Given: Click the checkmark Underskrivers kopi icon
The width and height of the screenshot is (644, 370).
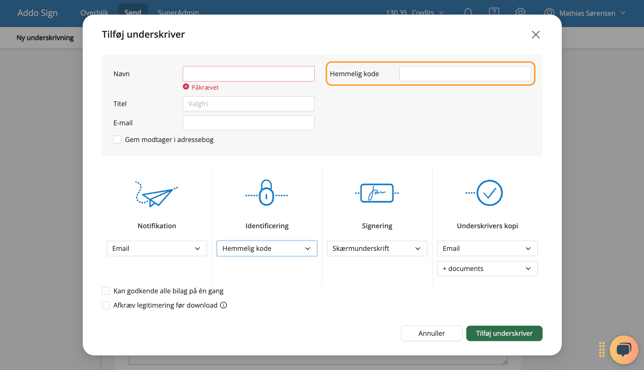Looking at the screenshot, I should 485,193.
